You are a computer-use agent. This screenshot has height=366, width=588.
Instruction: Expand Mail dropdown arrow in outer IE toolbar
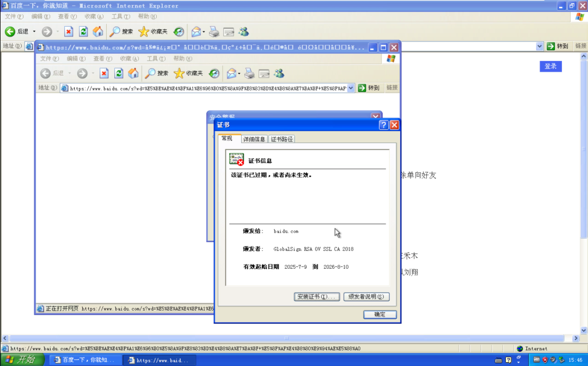pos(204,32)
